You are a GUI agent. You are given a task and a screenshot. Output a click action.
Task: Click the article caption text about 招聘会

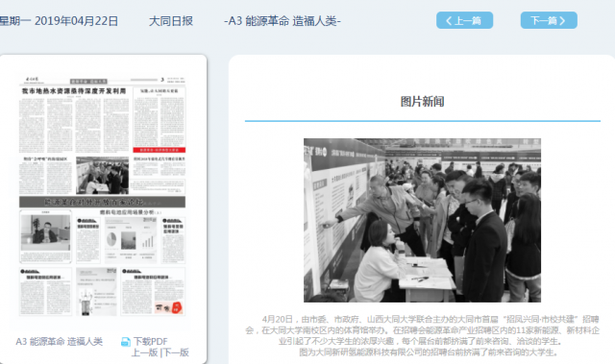[422, 336]
